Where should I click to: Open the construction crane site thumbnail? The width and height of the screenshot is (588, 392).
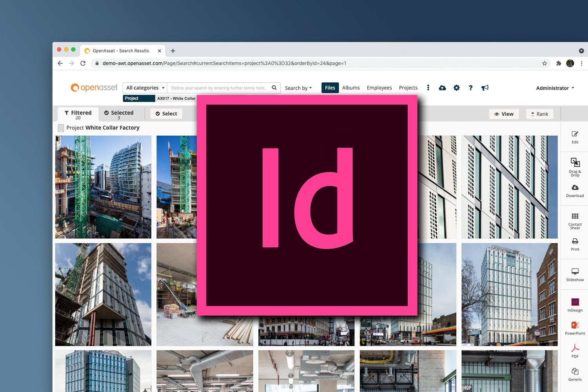pos(103,187)
